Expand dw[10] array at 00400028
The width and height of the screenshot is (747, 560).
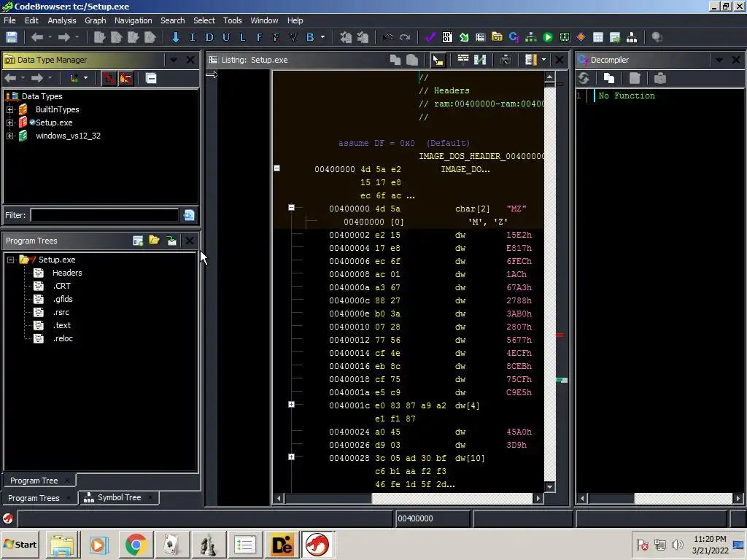tap(292, 457)
